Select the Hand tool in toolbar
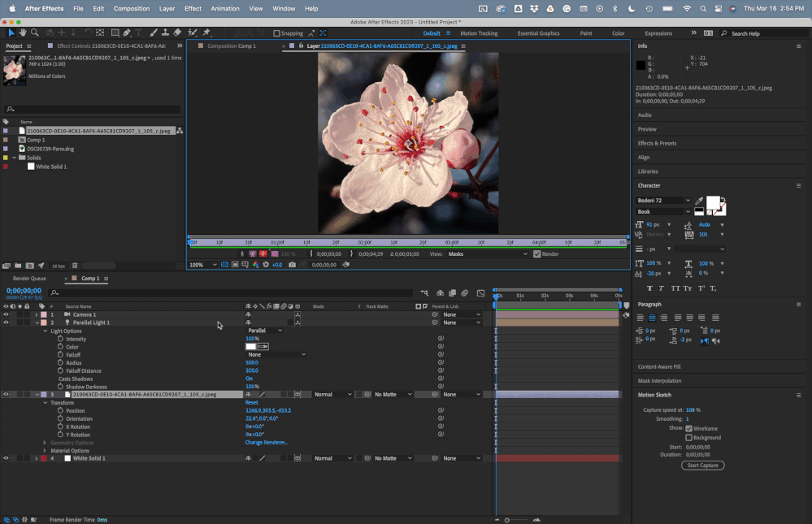The height and width of the screenshot is (524, 812). tap(23, 33)
